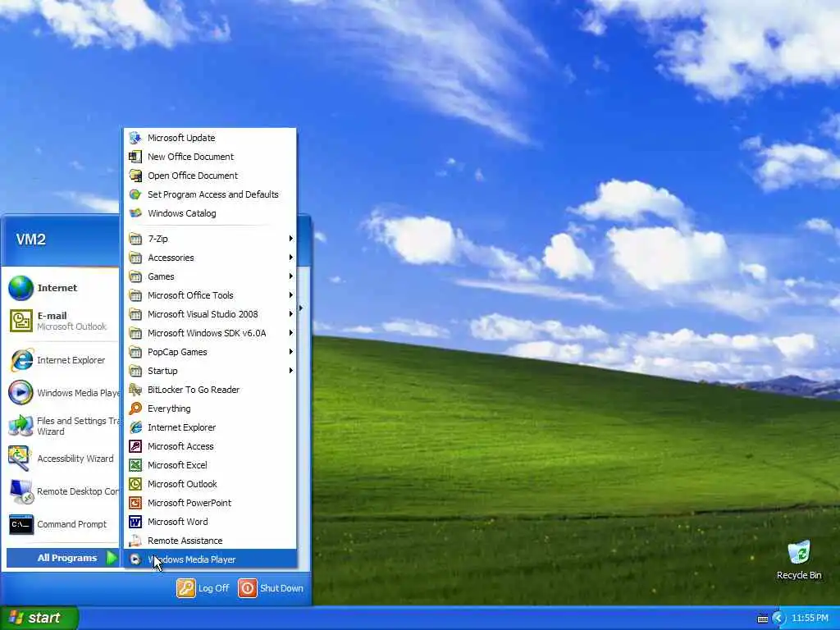Click the Internet globe icon in Start menu
Screen dimensions: 840x630
pyautogui.click(x=21, y=288)
